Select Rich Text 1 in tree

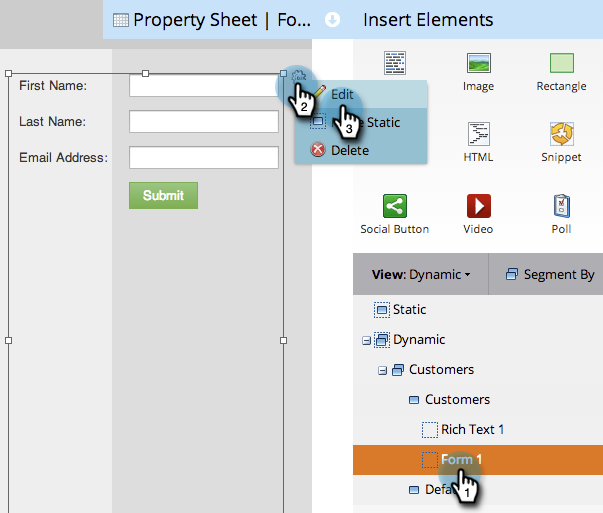point(471,429)
